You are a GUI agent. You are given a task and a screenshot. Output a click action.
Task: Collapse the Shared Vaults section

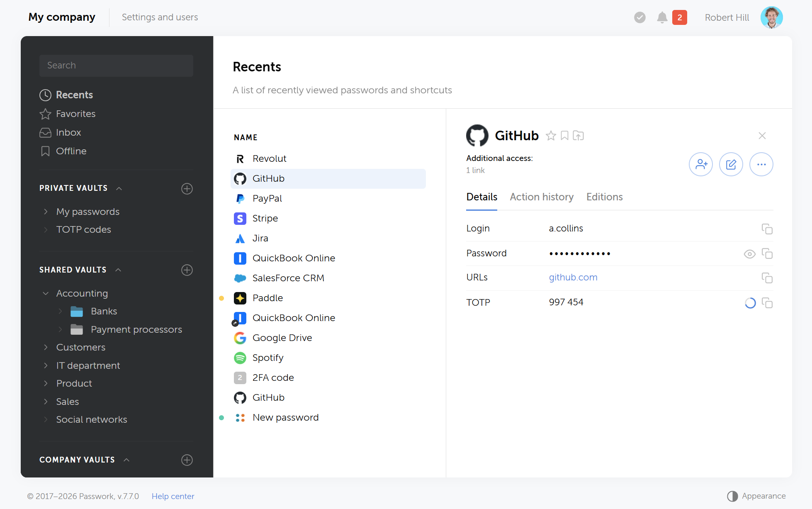point(118,270)
